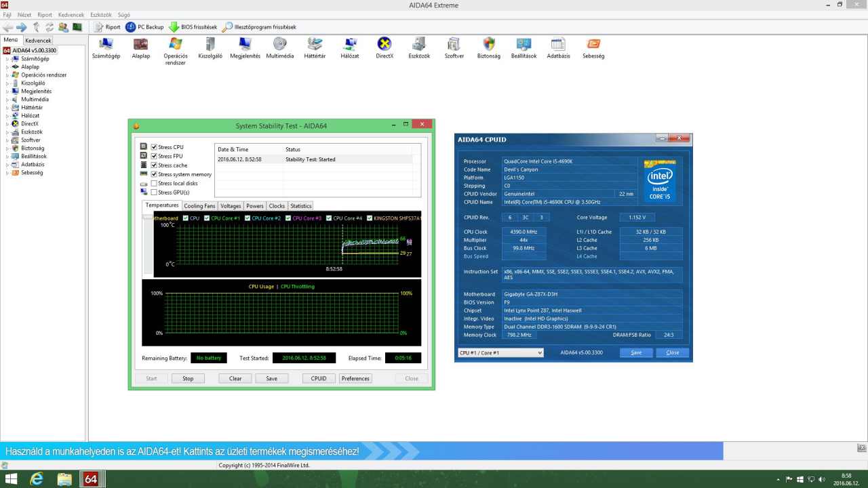Click Save in System Stability Test
The height and width of the screenshot is (488, 868).
coord(271,379)
